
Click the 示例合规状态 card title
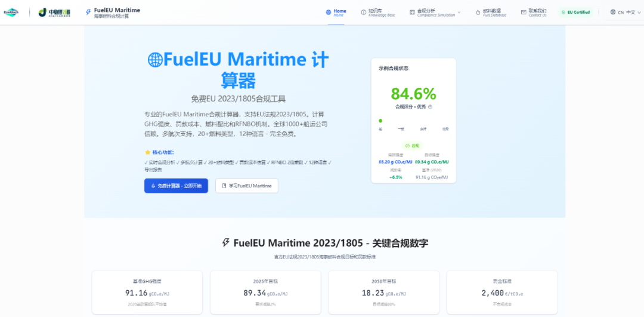[x=394, y=68]
